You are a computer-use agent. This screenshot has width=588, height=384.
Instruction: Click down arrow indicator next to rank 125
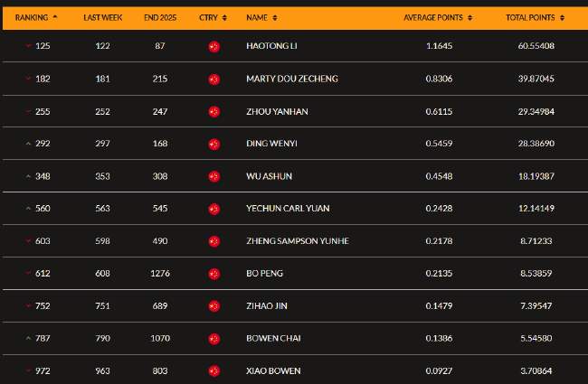tap(28, 46)
